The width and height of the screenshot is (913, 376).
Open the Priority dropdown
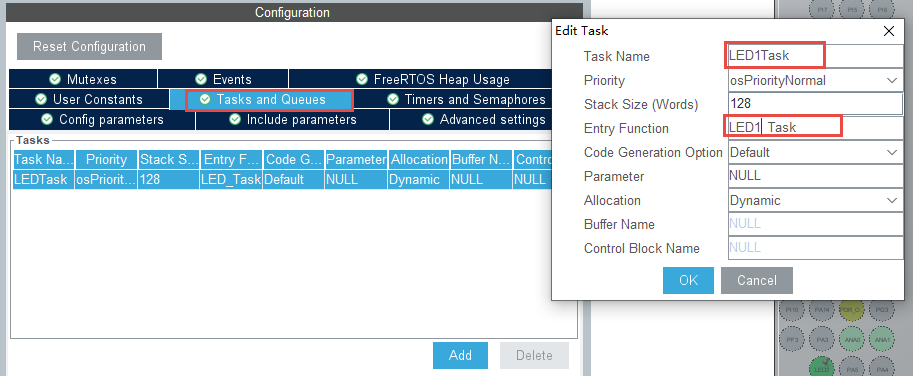[815, 80]
